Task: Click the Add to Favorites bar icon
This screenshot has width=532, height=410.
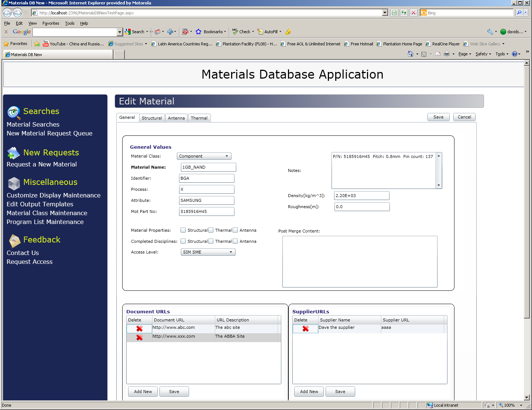Action: pyautogui.click(x=37, y=44)
